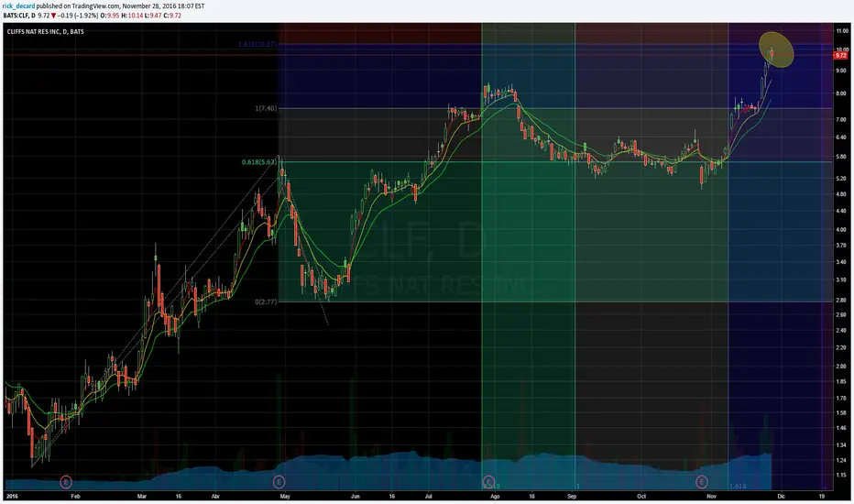854x504 pixels.
Task: Click the Nov date axis label
Action: point(711,497)
